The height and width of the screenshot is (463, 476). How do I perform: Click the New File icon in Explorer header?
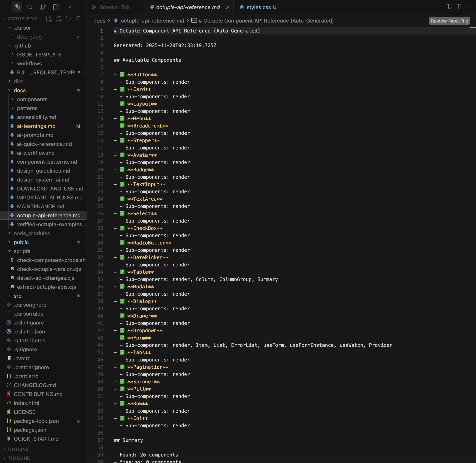tap(49, 18)
